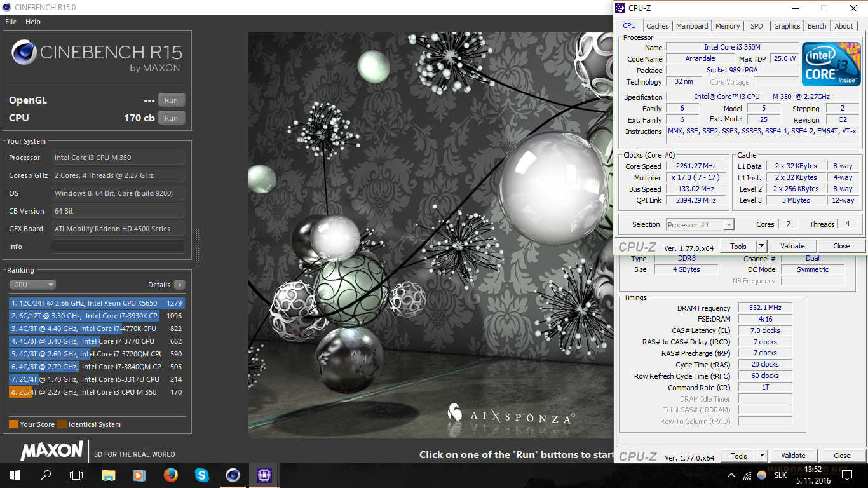Switch to Mainboard tab
Image resolution: width=868 pixels, height=488 pixels.
tap(692, 26)
